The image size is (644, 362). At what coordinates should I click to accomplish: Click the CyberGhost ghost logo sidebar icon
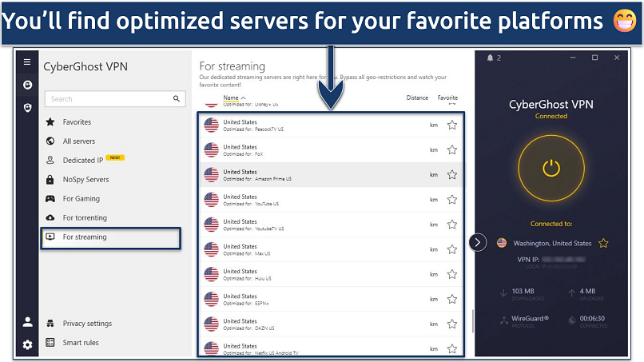click(27, 85)
